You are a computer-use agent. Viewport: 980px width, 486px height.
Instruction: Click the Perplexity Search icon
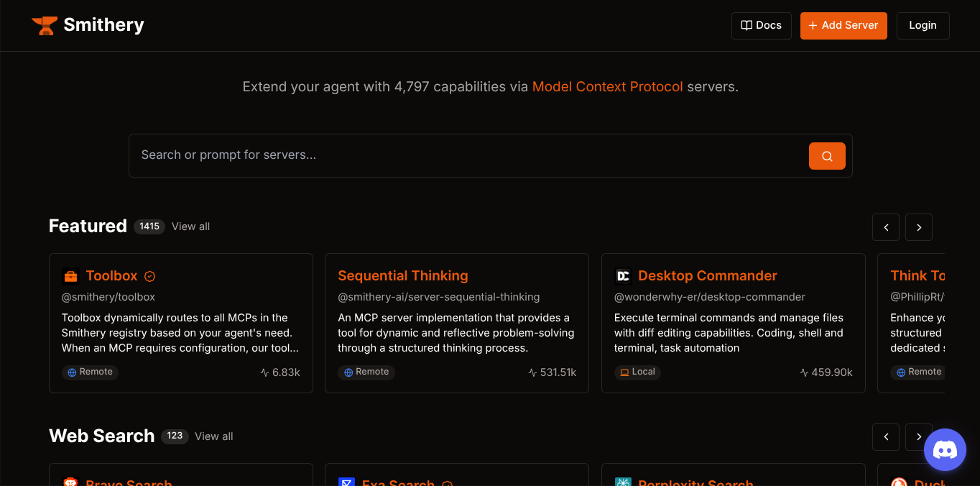pyautogui.click(x=622, y=482)
